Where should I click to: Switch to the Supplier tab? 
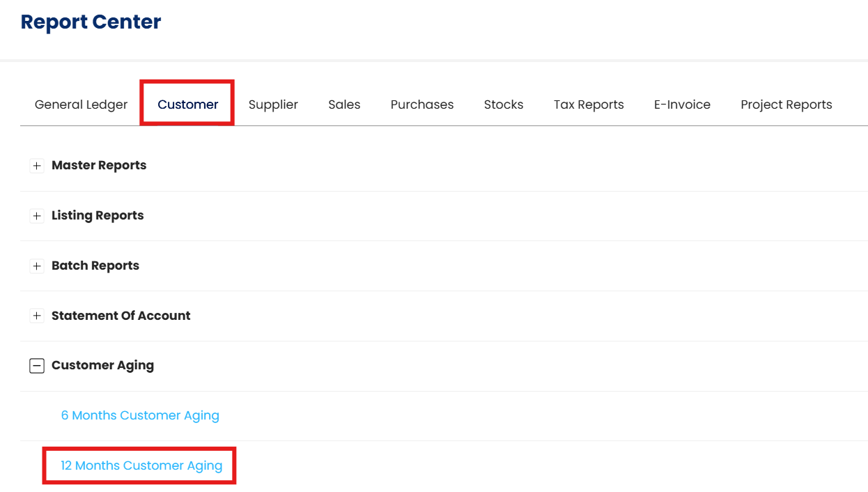click(x=273, y=105)
